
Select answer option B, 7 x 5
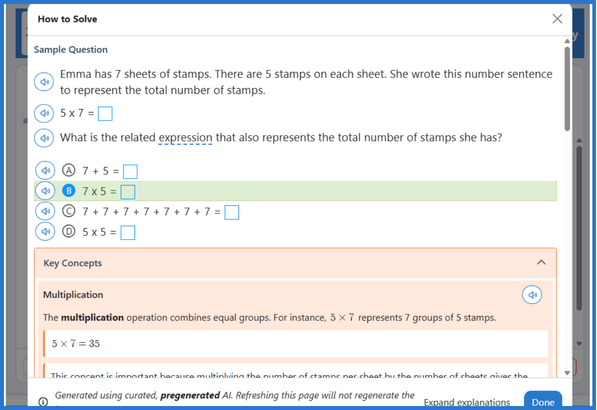pos(69,191)
